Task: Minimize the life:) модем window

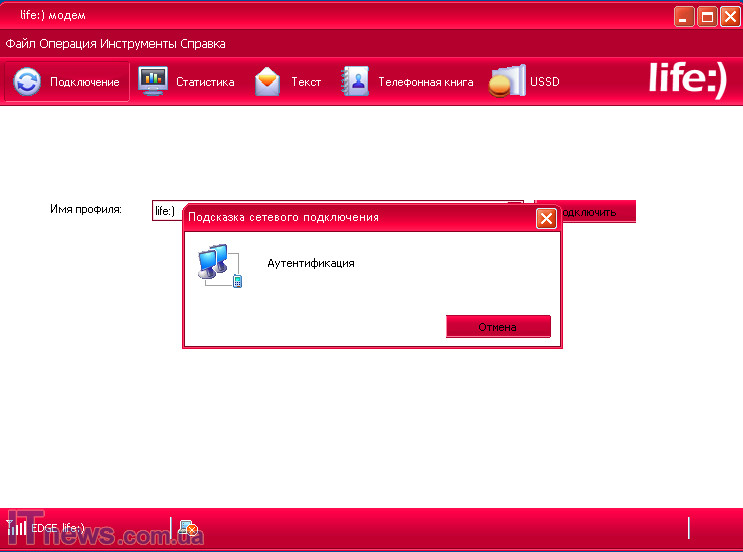Action: (x=683, y=16)
